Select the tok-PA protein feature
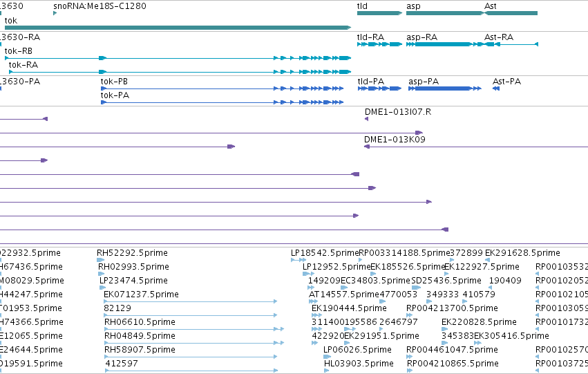 [222, 102]
